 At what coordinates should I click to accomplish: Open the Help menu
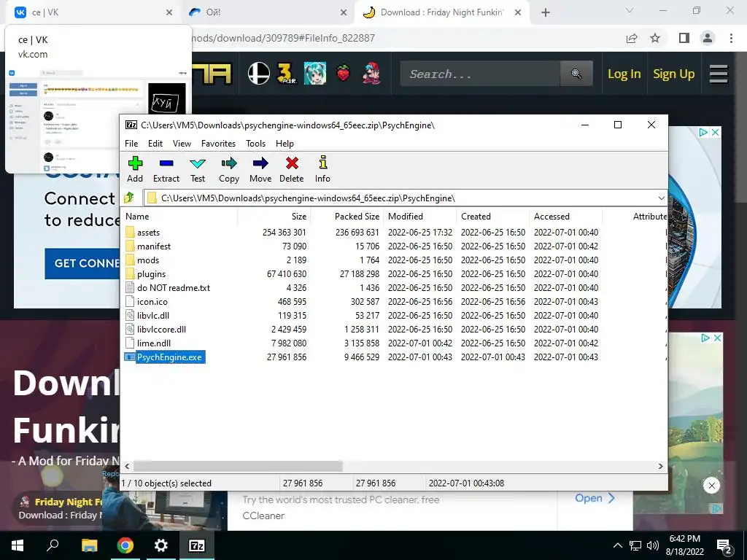[285, 144]
